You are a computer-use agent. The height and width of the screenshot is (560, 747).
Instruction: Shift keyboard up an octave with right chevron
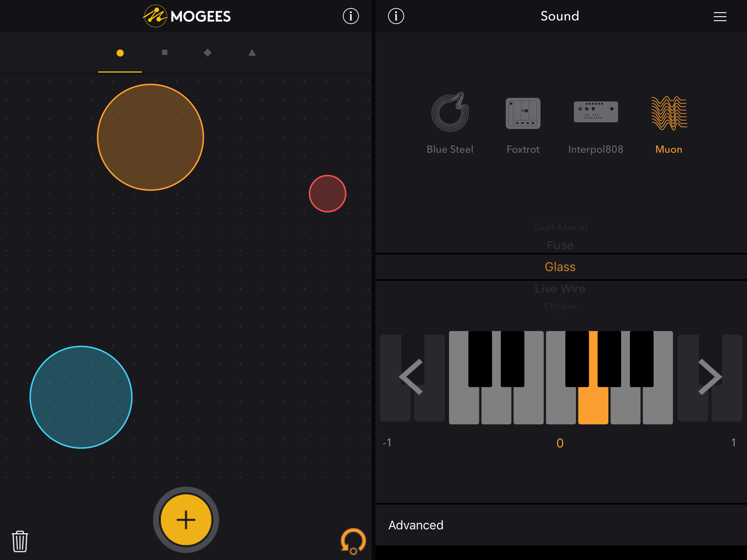click(710, 377)
